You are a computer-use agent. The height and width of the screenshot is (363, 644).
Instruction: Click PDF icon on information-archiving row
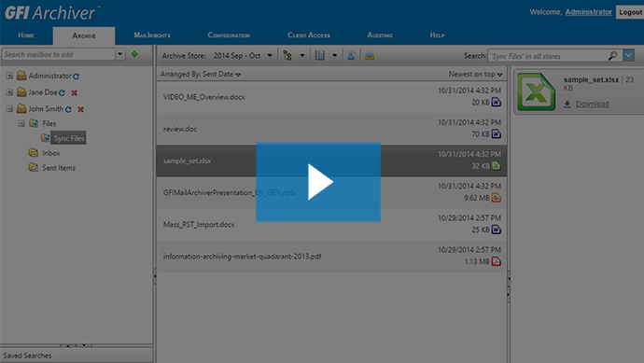point(497,261)
